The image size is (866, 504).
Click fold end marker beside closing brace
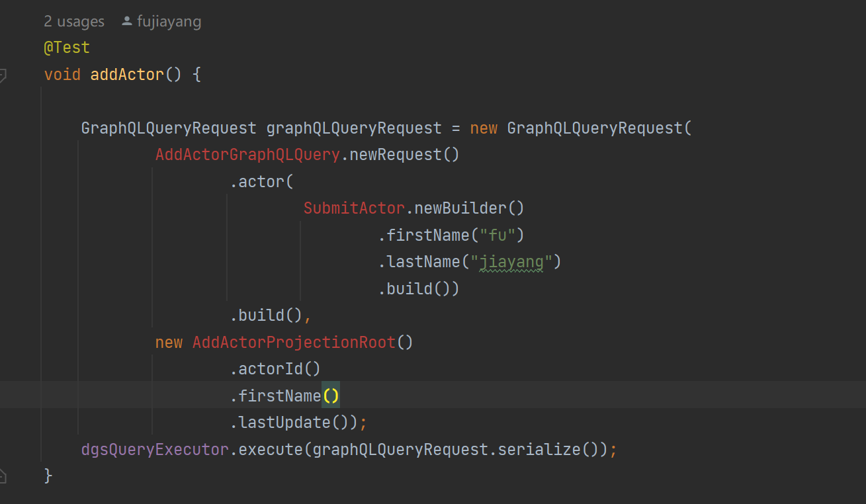(3, 476)
